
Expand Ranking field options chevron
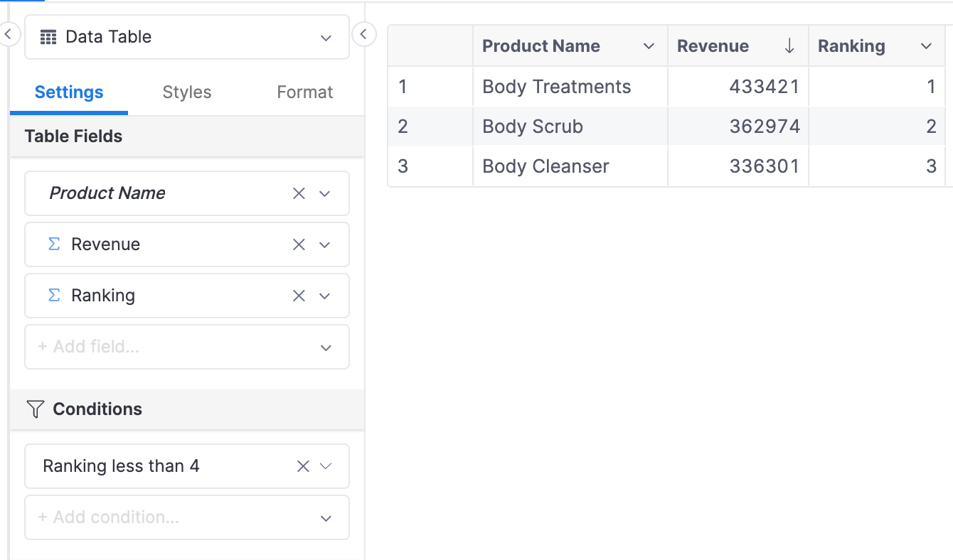(x=325, y=296)
